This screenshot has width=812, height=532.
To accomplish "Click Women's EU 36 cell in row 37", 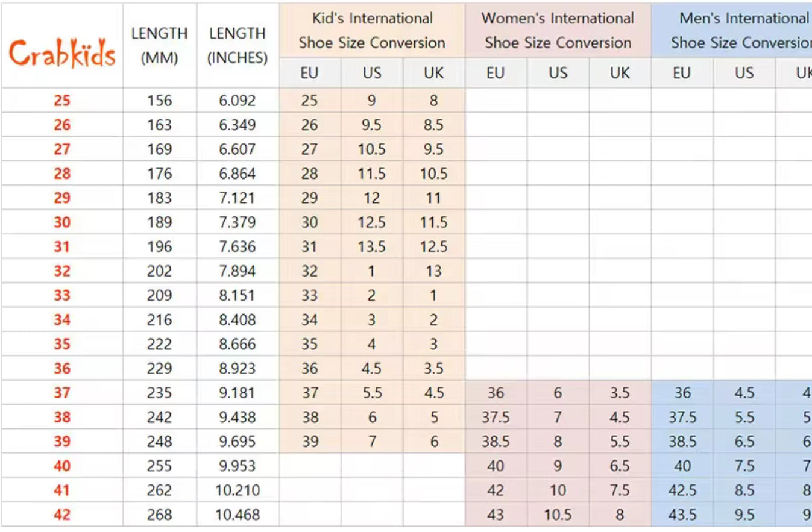I will [496, 393].
